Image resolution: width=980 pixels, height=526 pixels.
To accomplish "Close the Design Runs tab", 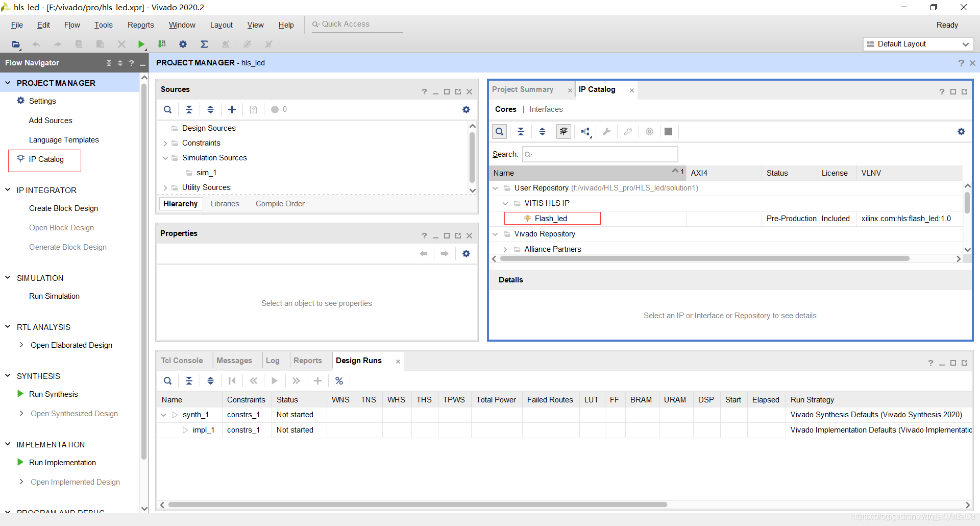I will 398,362.
